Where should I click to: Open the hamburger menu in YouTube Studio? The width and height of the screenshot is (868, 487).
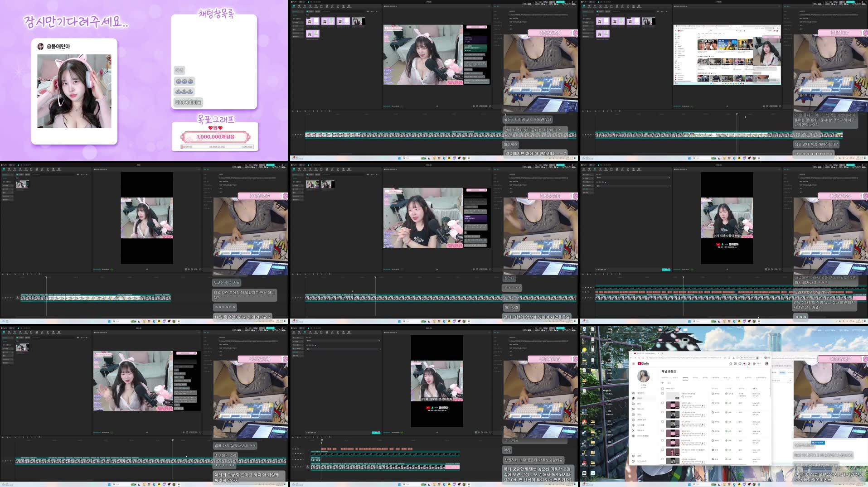click(634, 363)
